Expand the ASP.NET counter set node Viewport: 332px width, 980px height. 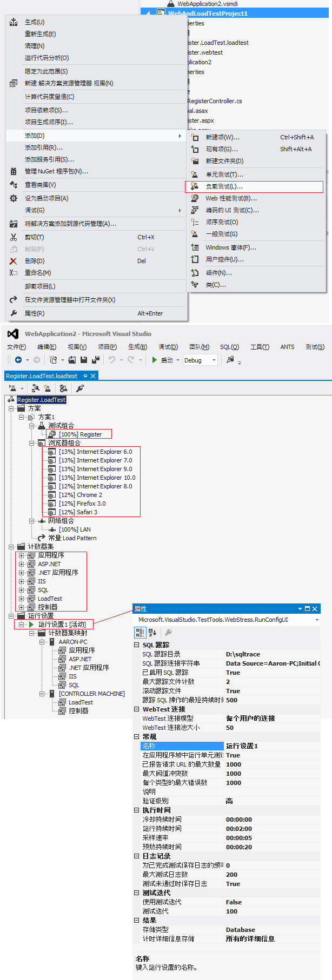tap(21, 564)
